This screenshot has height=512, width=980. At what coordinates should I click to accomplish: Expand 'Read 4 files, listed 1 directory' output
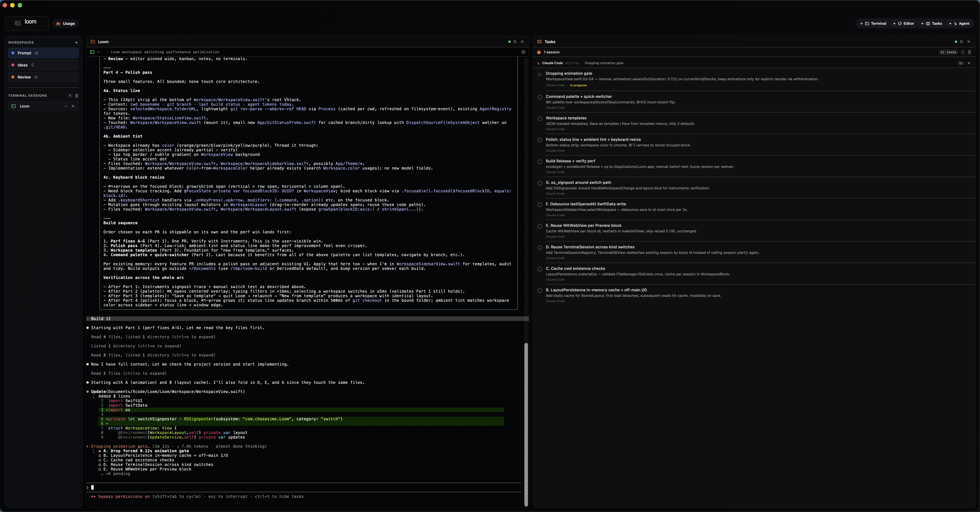tap(153, 337)
